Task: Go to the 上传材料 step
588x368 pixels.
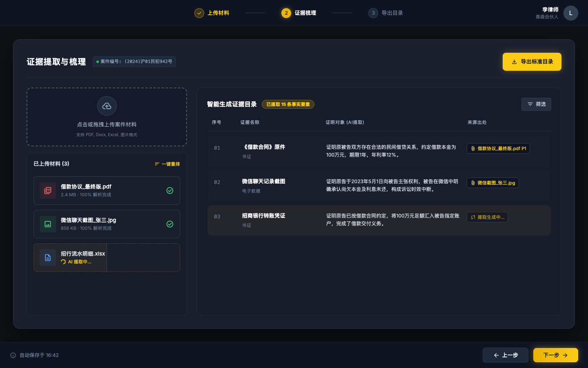Action: [212, 13]
